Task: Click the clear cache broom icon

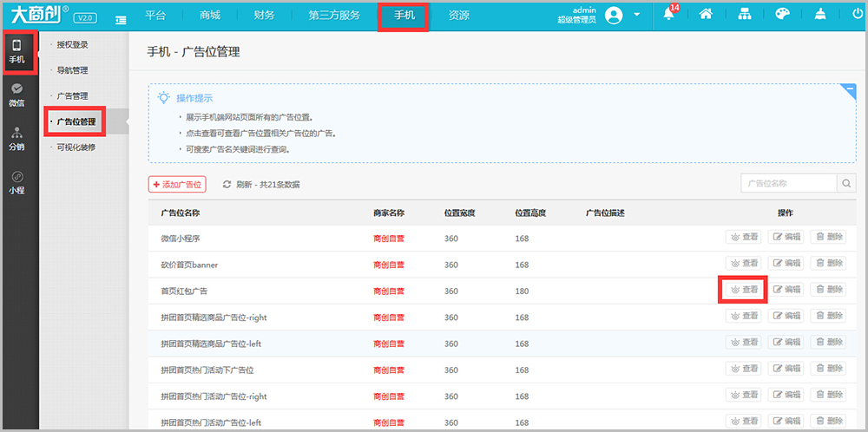Action: click(820, 15)
